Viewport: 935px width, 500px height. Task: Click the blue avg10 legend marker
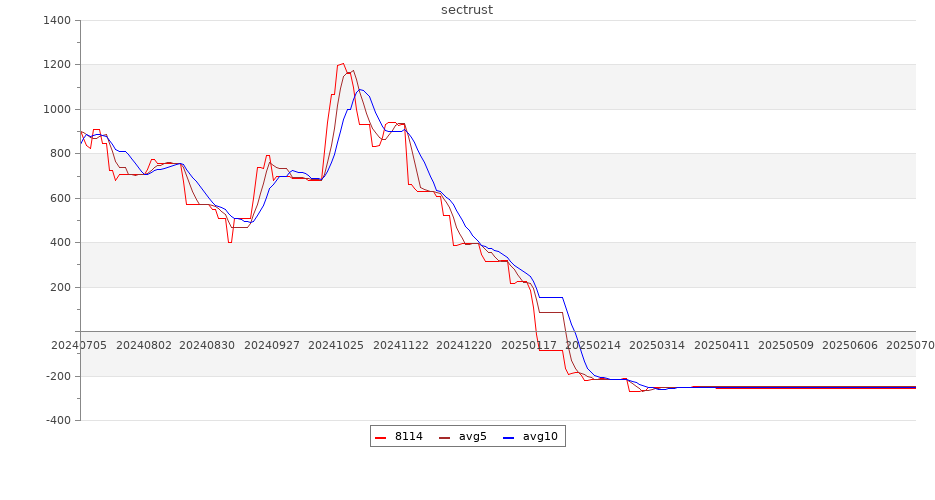point(508,437)
